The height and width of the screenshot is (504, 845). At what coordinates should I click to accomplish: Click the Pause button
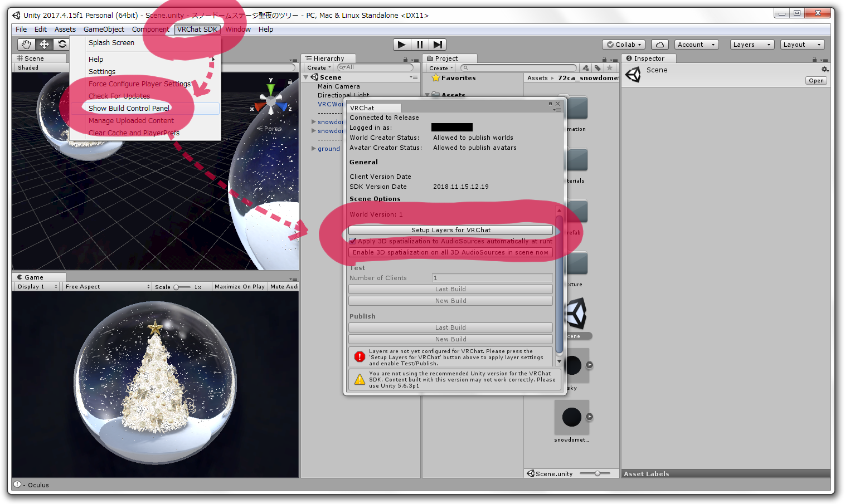420,45
